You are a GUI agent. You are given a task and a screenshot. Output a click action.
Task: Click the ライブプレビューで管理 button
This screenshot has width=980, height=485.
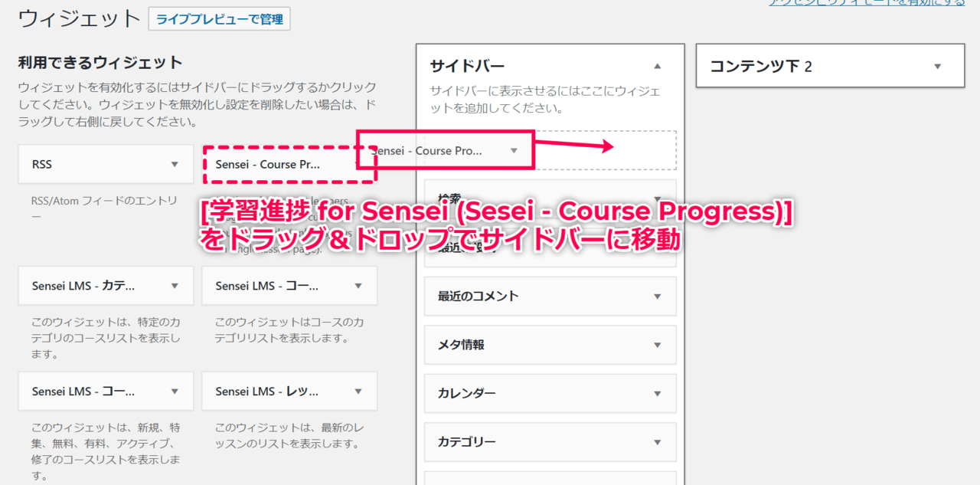(x=219, y=19)
